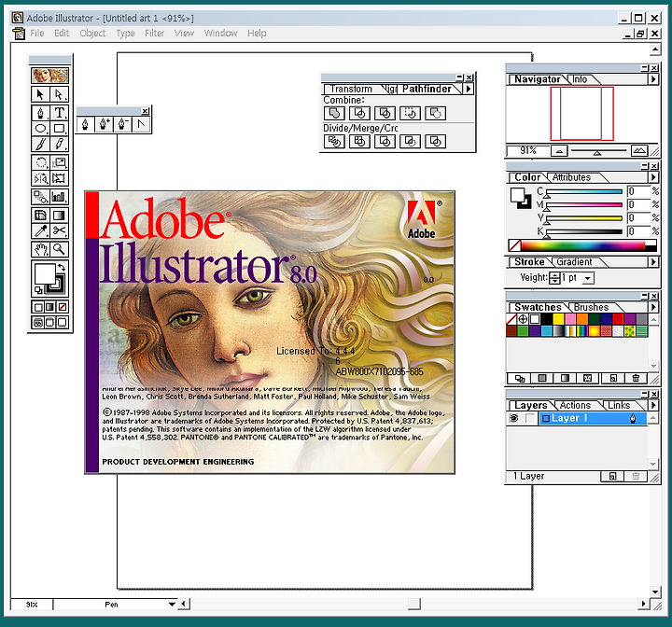Switch to the Actions tab

point(575,406)
